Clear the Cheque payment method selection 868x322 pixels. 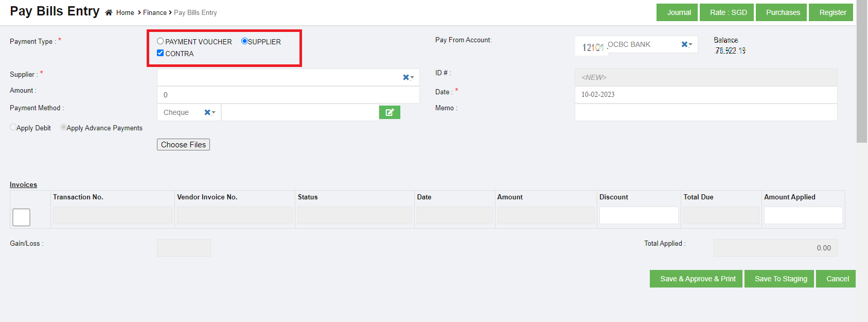tap(207, 112)
